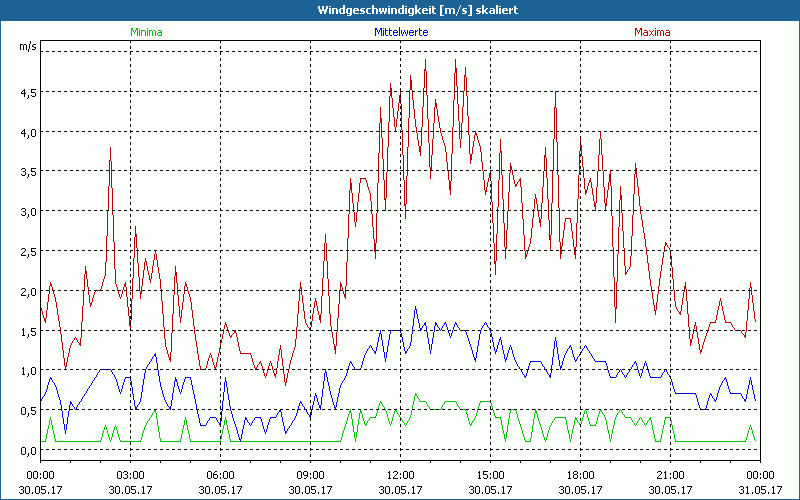
Task: Click the 21:00 time axis label
Action: click(x=670, y=475)
